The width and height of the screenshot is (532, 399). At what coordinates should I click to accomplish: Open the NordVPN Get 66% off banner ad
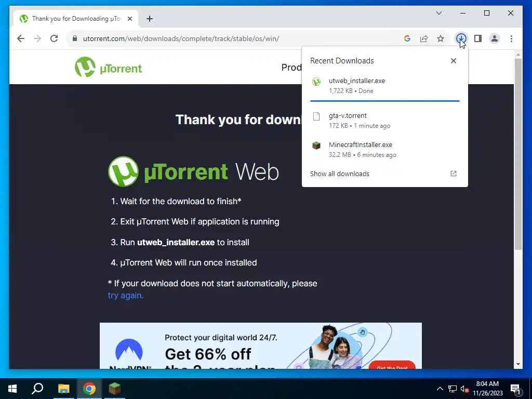[x=261, y=345]
